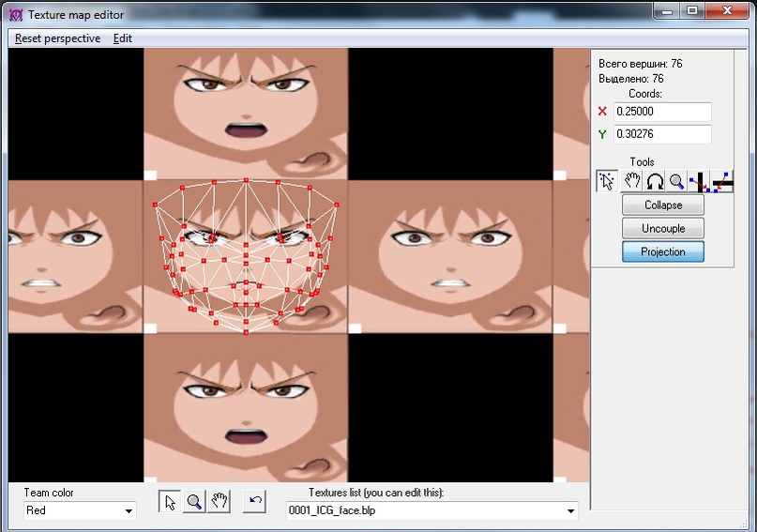Screen dimensions: 757x532
Task: Activate the pan hand tool in bottom bar
Action: [219, 502]
